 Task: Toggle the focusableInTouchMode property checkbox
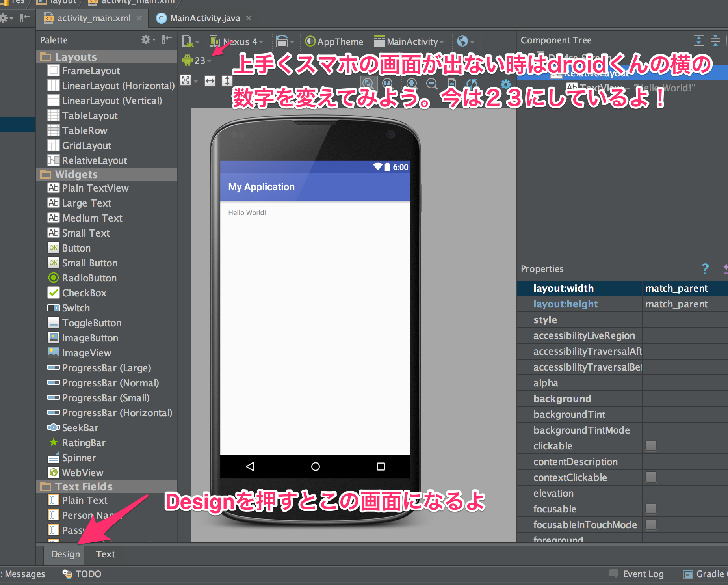tap(651, 525)
